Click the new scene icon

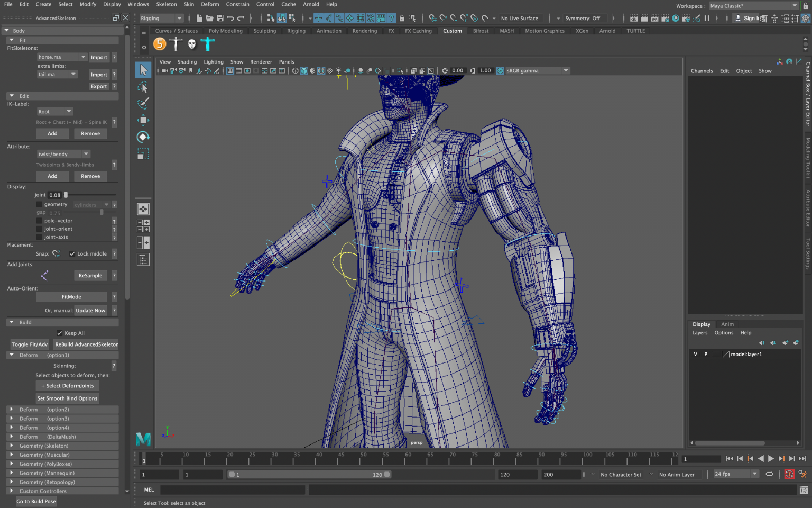[199, 18]
